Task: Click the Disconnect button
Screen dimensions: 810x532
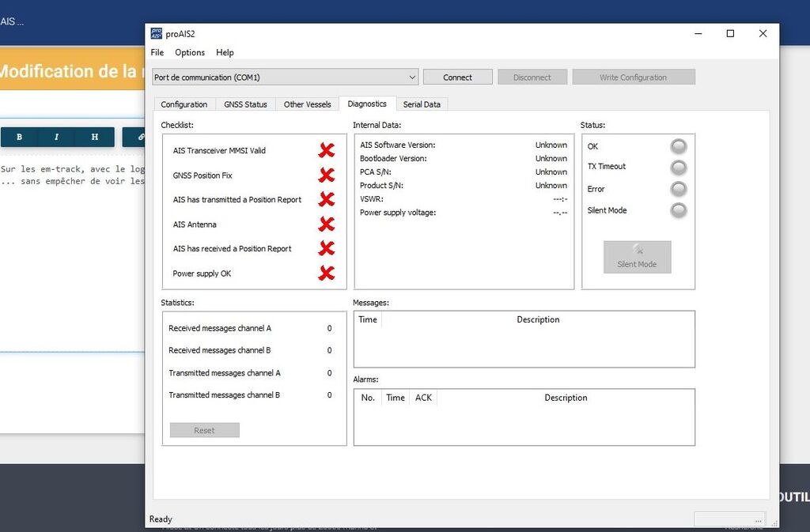Action: [532, 77]
